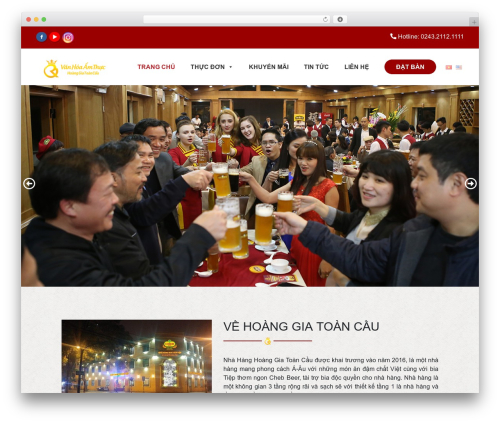Open the Facebook social icon
The image size is (500, 423).
(41, 37)
